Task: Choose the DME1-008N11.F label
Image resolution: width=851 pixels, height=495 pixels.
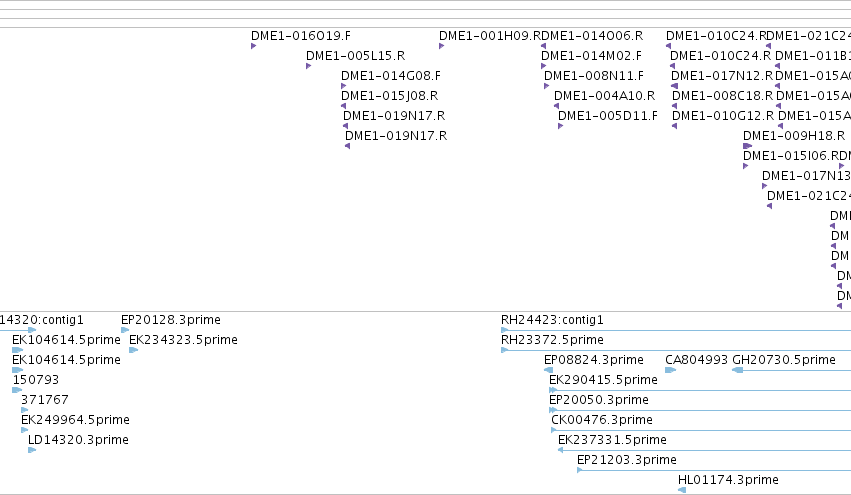Action: (594, 76)
